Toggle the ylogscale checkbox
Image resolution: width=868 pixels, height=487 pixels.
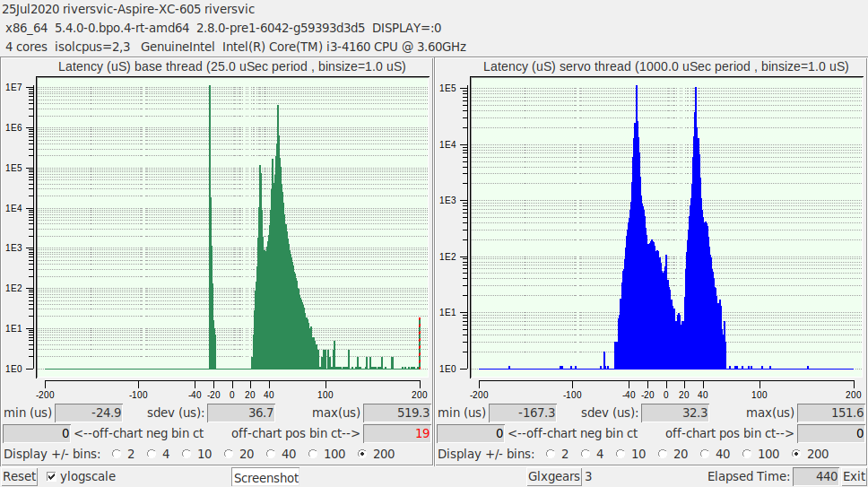coord(51,476)
